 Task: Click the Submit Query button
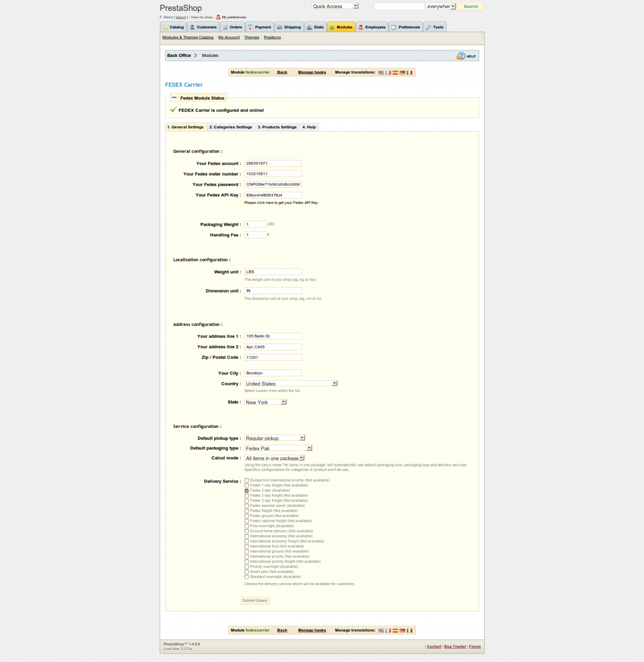pyautogui.click(x=255, y=601)
